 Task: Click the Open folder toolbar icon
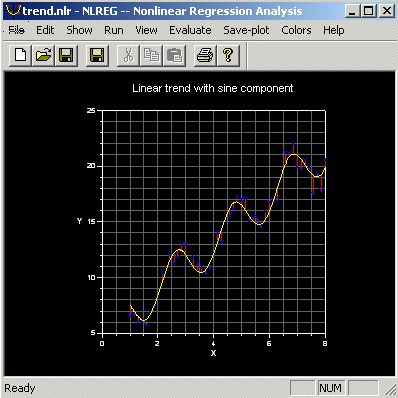pos(43,56)
